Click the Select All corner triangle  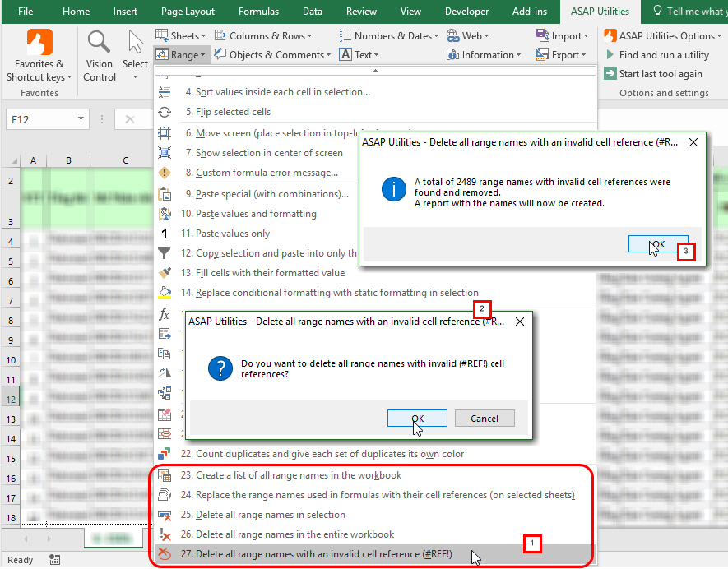point(14,161)
